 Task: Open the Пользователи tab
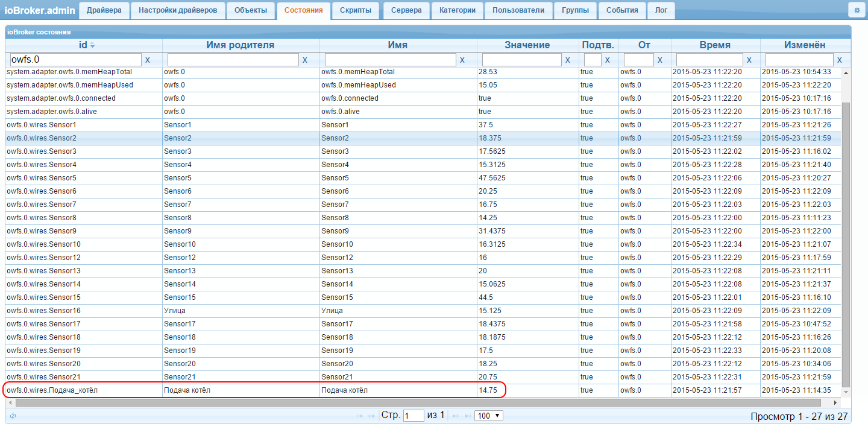click(518, 10)
